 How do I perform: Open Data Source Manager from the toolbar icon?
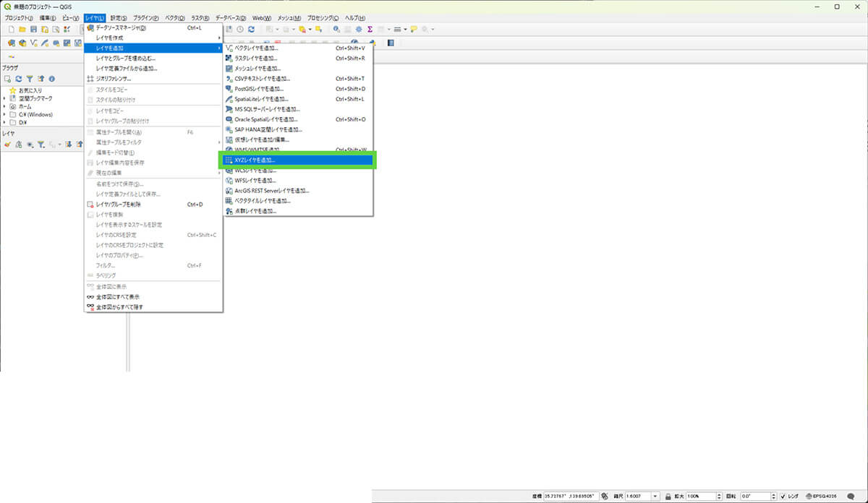(12, 43)
